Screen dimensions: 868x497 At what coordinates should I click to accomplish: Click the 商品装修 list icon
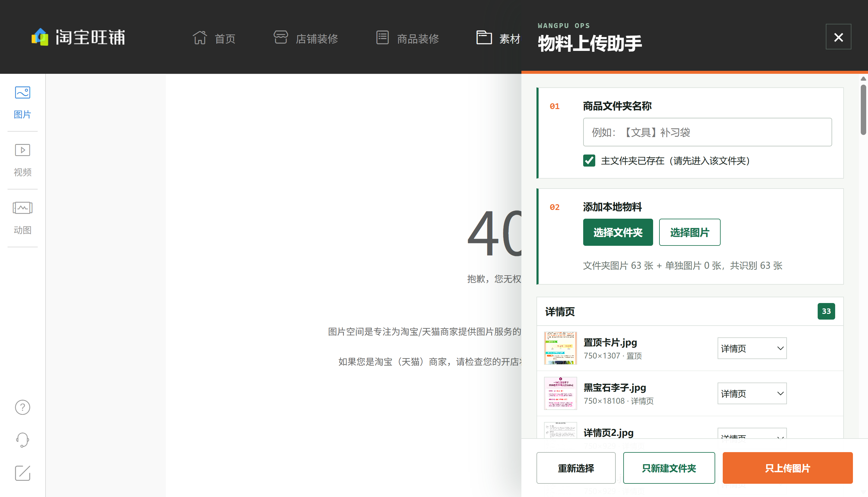tap(382, 37)
